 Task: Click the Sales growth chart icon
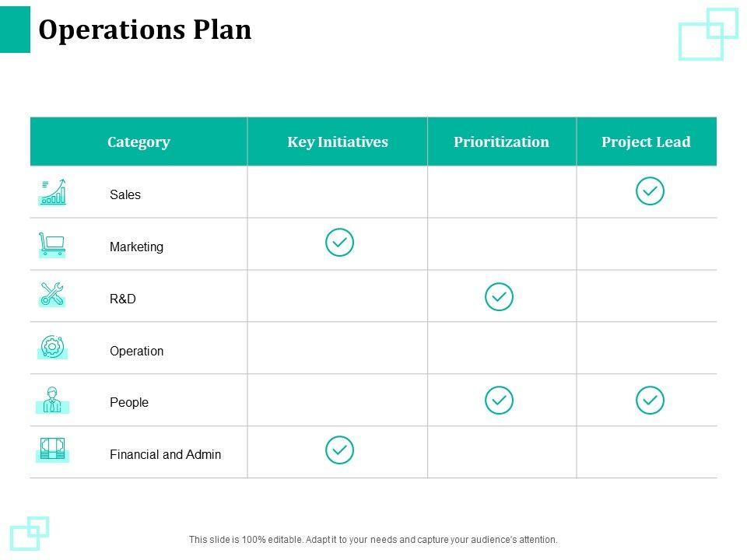[x=52, y=192]
